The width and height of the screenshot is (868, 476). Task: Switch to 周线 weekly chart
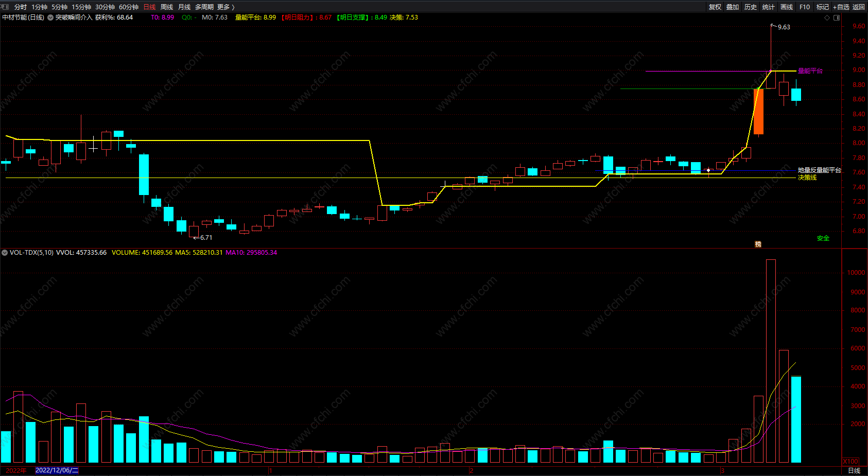pyautogui.click(x=167, y=7)
